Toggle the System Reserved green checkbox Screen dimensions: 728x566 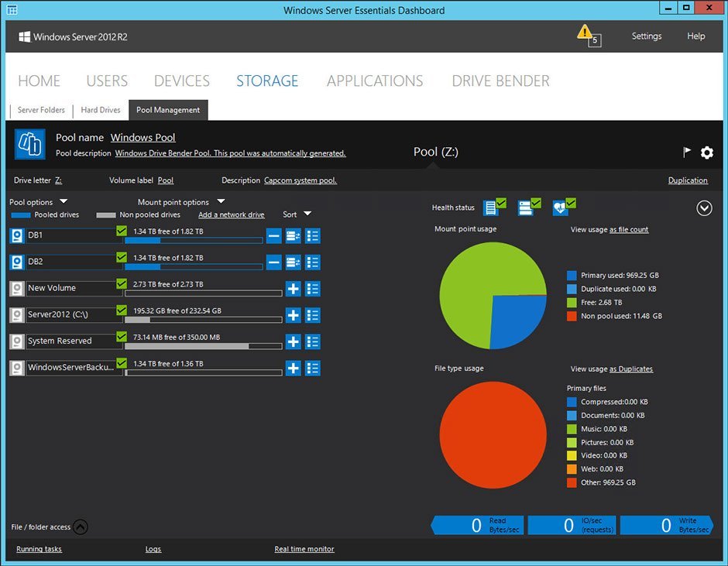[x=122, y=336]
